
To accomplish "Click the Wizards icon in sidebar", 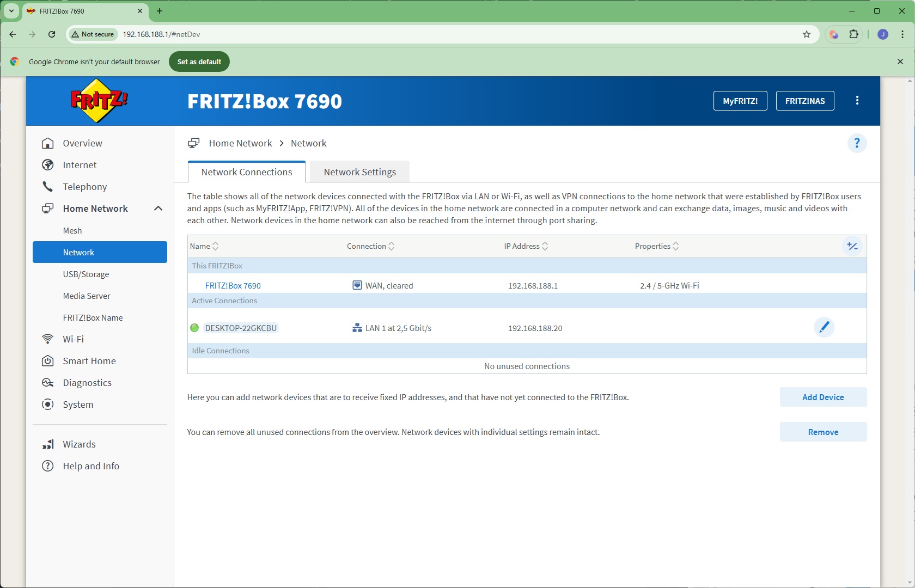I will click(x=48, y=444).
